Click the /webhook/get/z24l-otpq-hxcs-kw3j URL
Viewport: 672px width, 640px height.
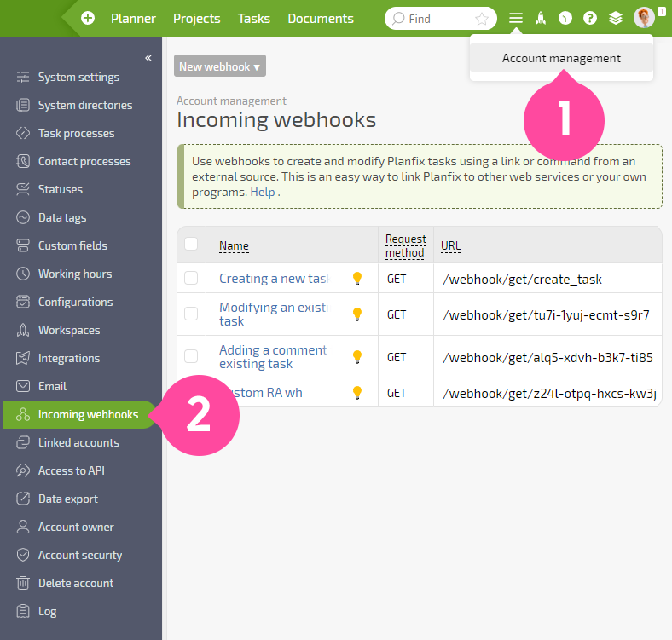(x=549, y=393)
